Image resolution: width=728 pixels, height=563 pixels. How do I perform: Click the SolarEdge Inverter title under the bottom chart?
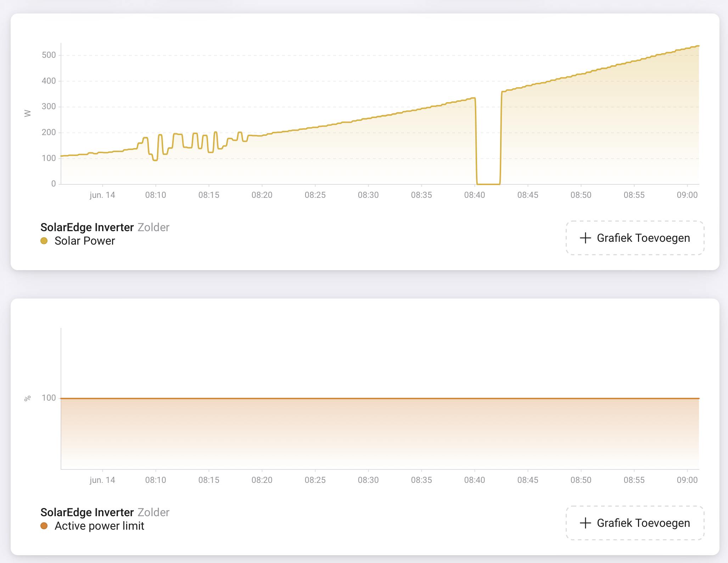point(87,512)
